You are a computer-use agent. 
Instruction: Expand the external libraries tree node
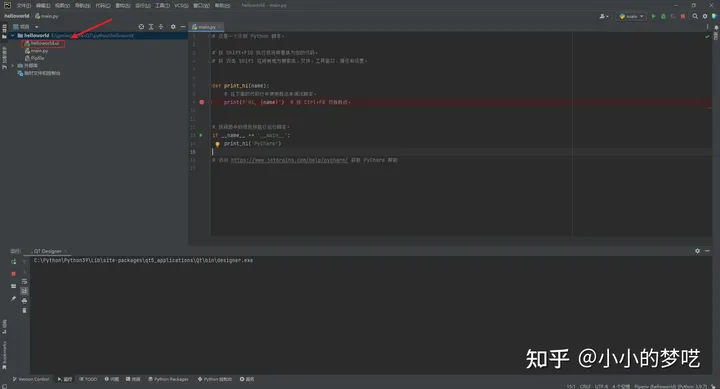tap(13, 66)
